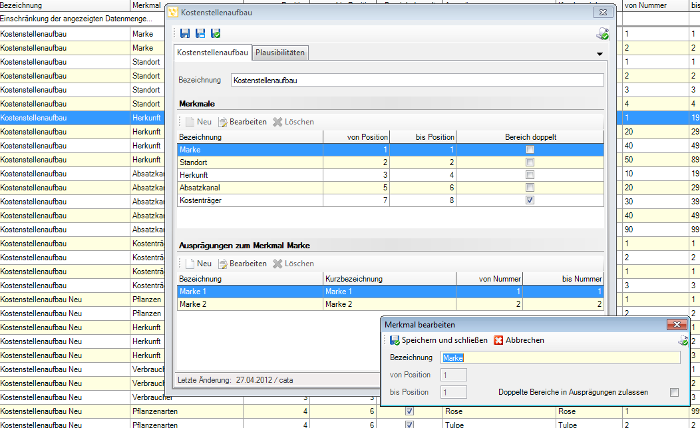
Task: Enable Doppelte Bereiche in Ausprägungen zulassen
Action: click(x=674, y=392)
